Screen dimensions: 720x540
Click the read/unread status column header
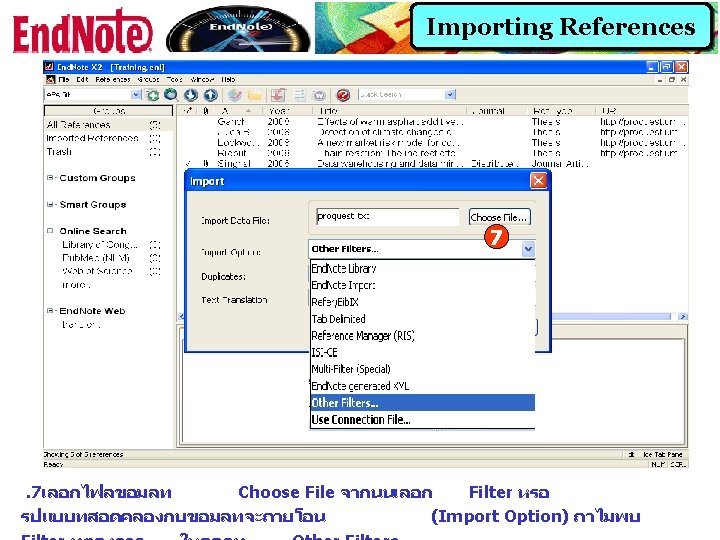tap(188, 111)
